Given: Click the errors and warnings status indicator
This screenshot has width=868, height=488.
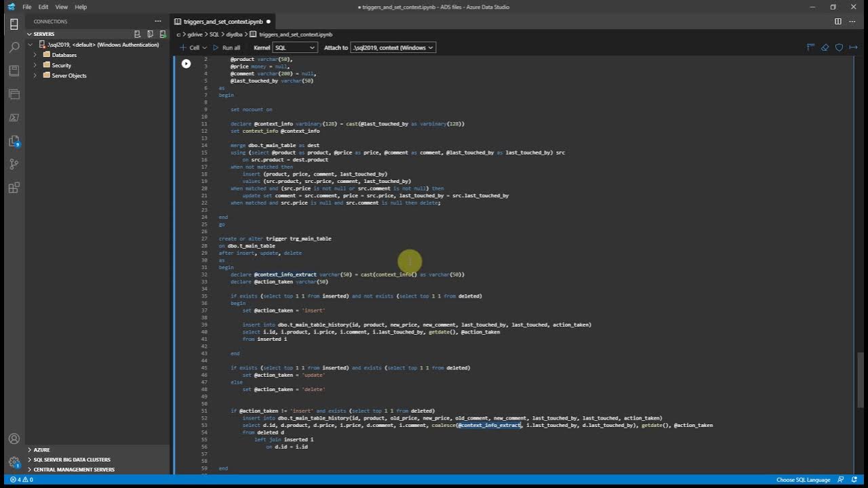Looking at the screenshot, I should (x=21, y=480).
